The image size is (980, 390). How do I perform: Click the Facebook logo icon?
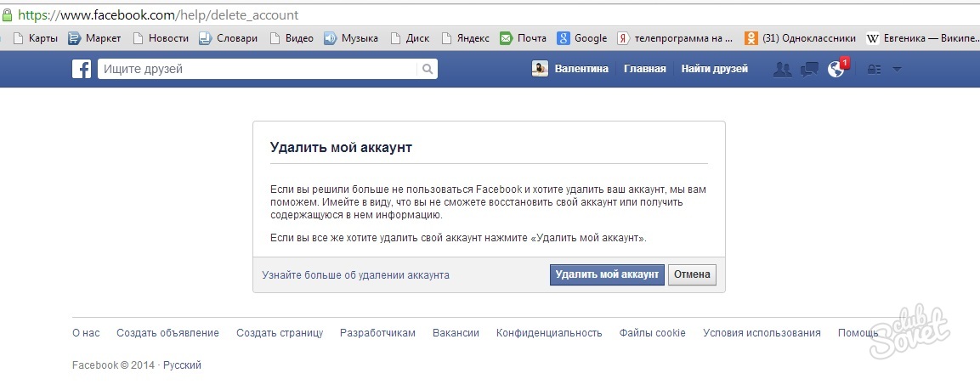82,69
